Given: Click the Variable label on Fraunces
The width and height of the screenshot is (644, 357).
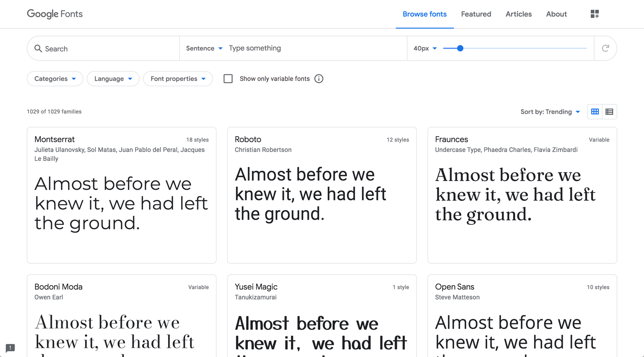Looking at the screenshot, I should 599,140.
